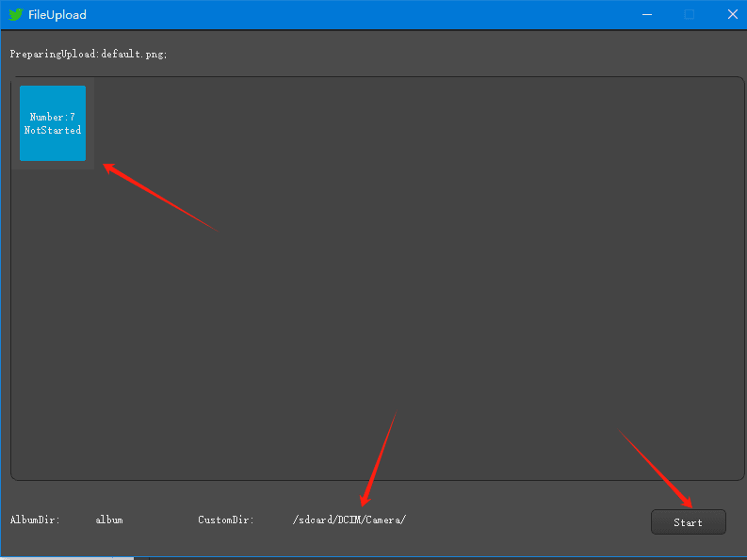Screen dimensions: 747x560
Task: Click the FileUpload bird app icon
Action: coord(16,14)
